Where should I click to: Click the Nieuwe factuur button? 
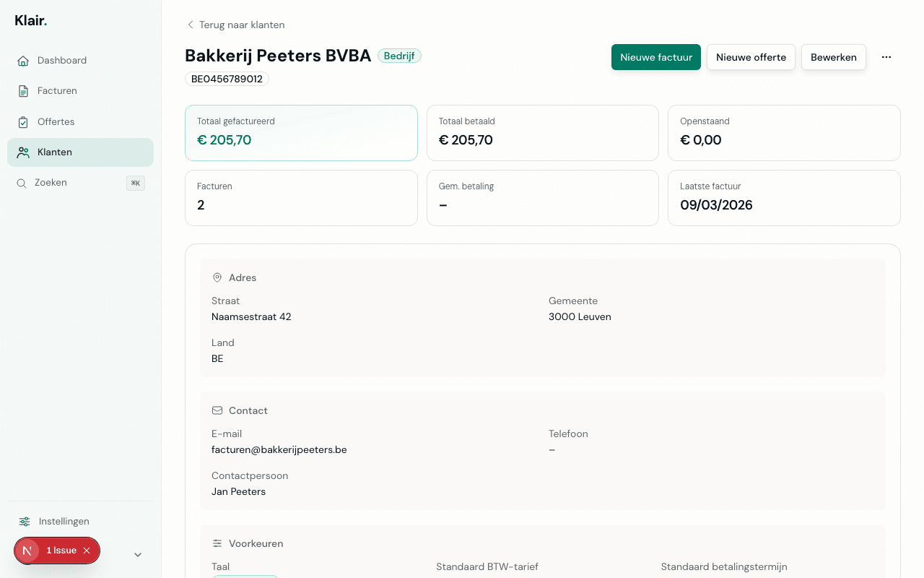pyautogui.click(x=655, y=57)
